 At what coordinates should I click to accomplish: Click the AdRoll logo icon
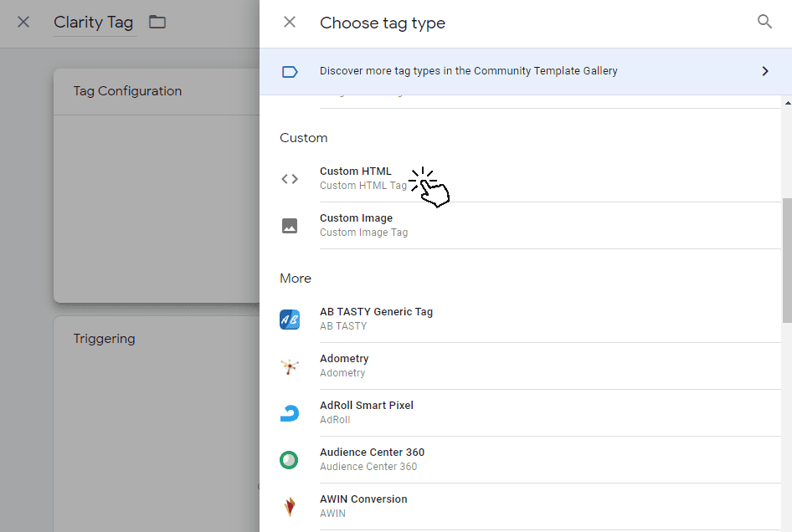tap(290, 413)
